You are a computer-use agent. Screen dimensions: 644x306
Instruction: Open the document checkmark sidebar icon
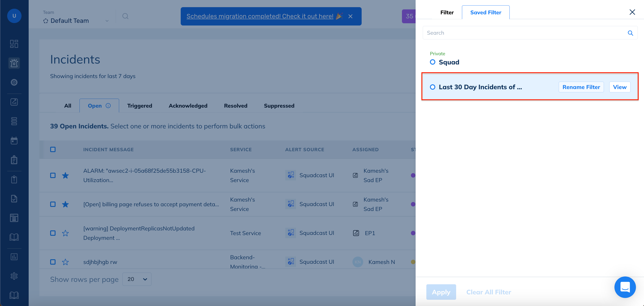click(x=14, y=199)
